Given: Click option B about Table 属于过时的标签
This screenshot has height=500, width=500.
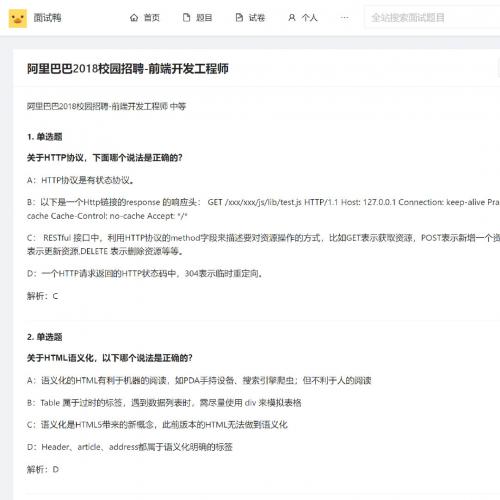Looking at the screenshot, I should pyautogui.click(x=164, y=403).
